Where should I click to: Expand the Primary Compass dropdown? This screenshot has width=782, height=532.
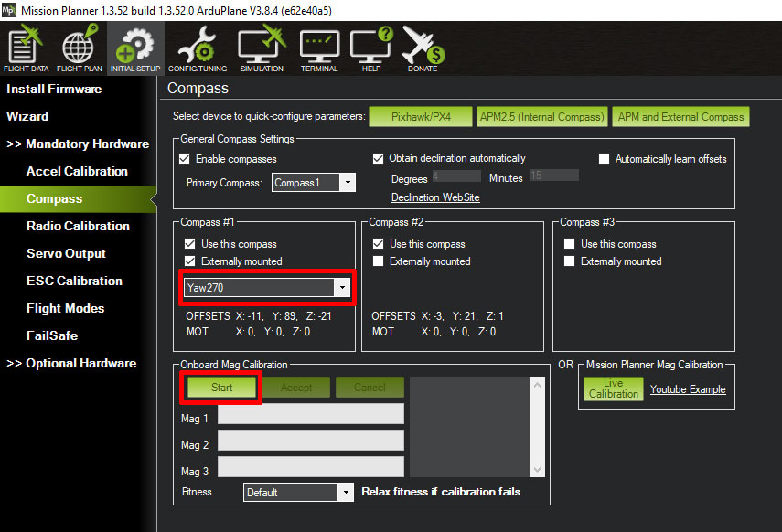point(347,183)
